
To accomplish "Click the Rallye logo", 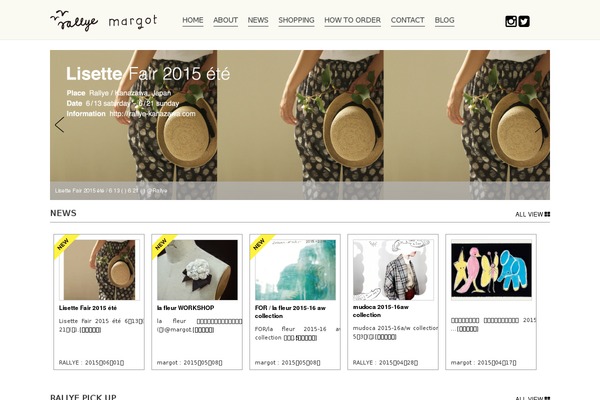I will (74, 21).
